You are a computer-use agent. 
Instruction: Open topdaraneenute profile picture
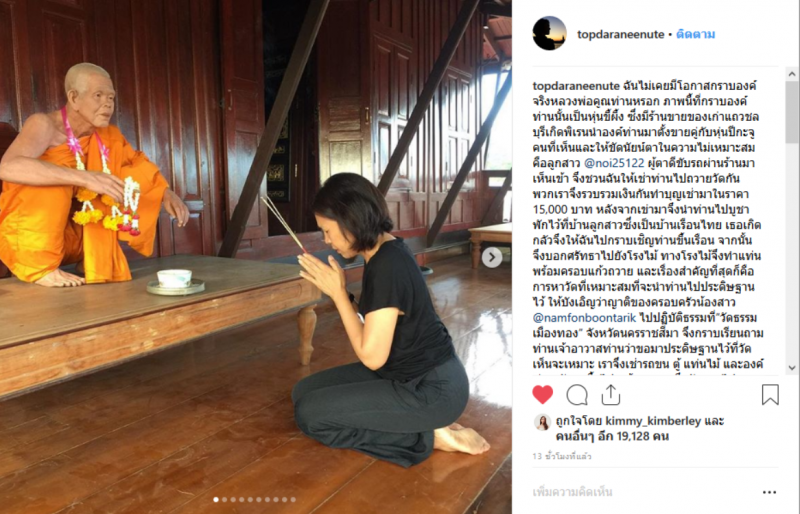coord(549,33)
